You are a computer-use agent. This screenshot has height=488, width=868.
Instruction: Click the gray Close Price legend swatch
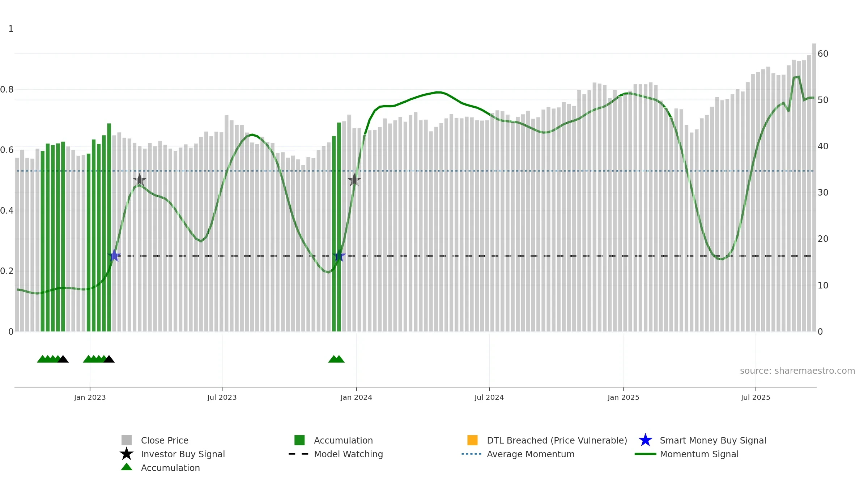[127, 440]
